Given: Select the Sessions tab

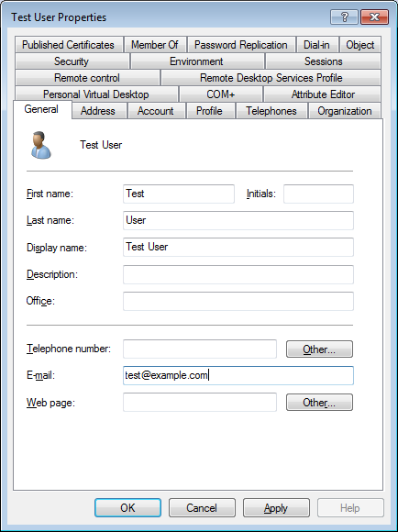Looking at the screenshot, I should [x=324, y=61].
